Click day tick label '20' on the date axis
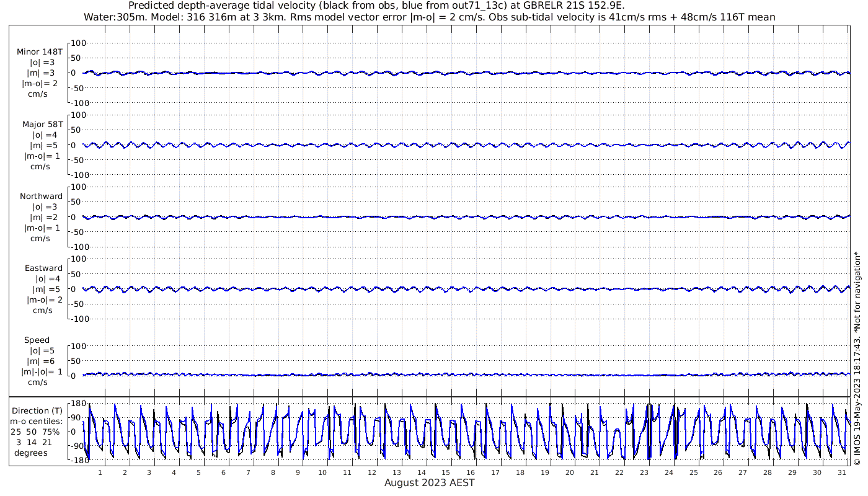This screenshot has height=496, width=868. 570,472
